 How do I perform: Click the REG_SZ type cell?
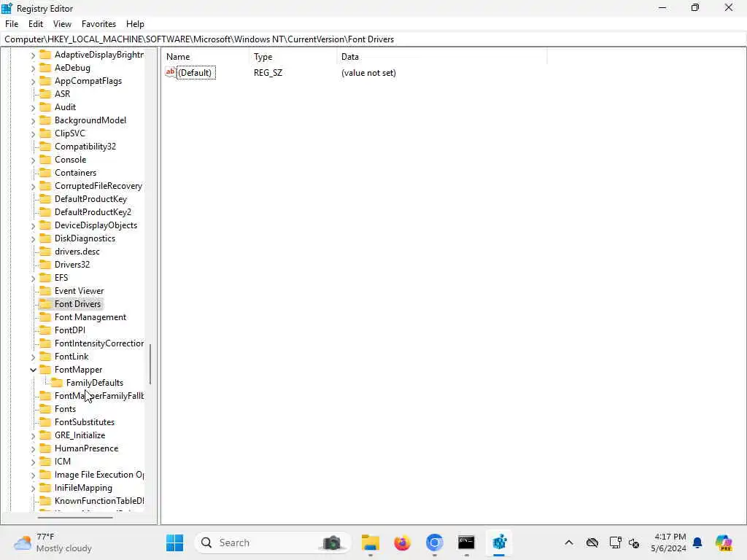tap(268, 72)
